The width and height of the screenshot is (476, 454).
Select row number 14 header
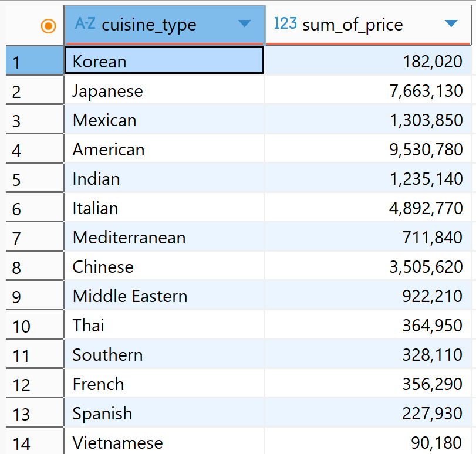[35, 441]
